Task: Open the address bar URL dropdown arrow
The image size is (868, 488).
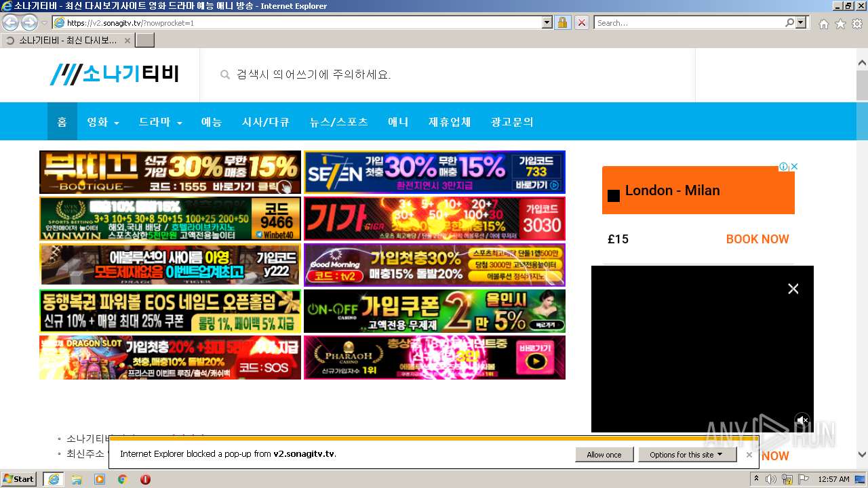Action: click(x=547, y=22)
